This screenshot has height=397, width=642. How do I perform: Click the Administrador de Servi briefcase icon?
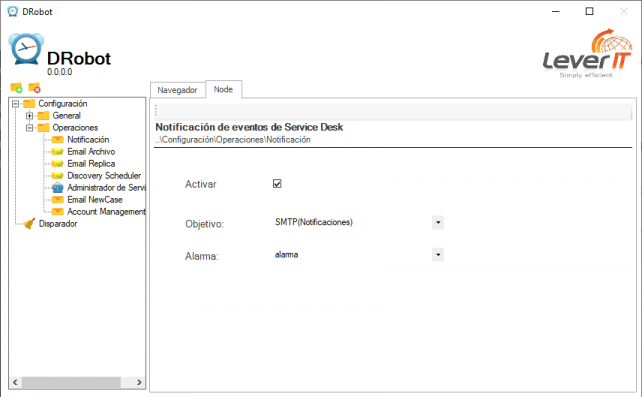[x=58, y=188]
